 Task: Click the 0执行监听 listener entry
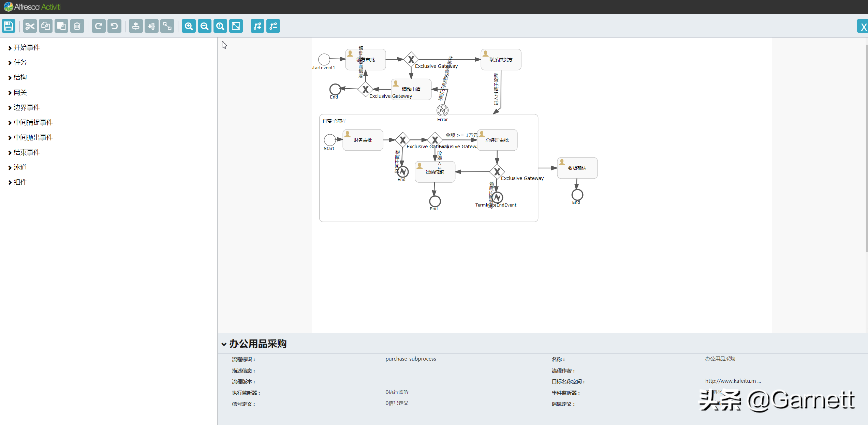396,392
